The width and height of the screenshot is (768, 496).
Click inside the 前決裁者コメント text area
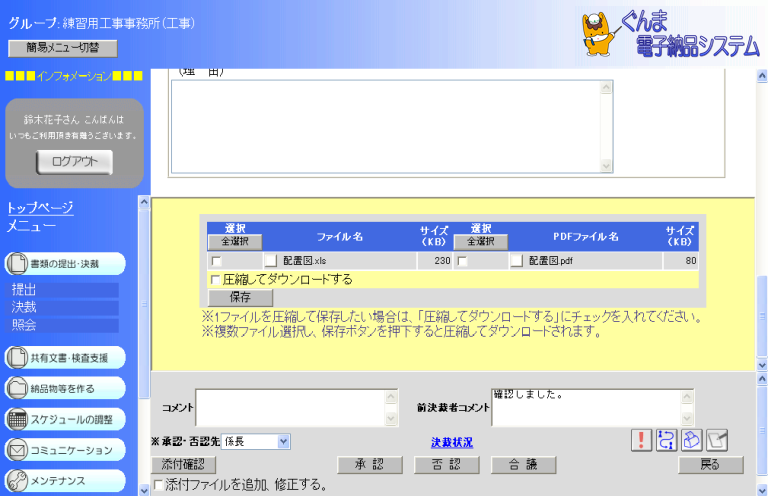pos(586,408)
